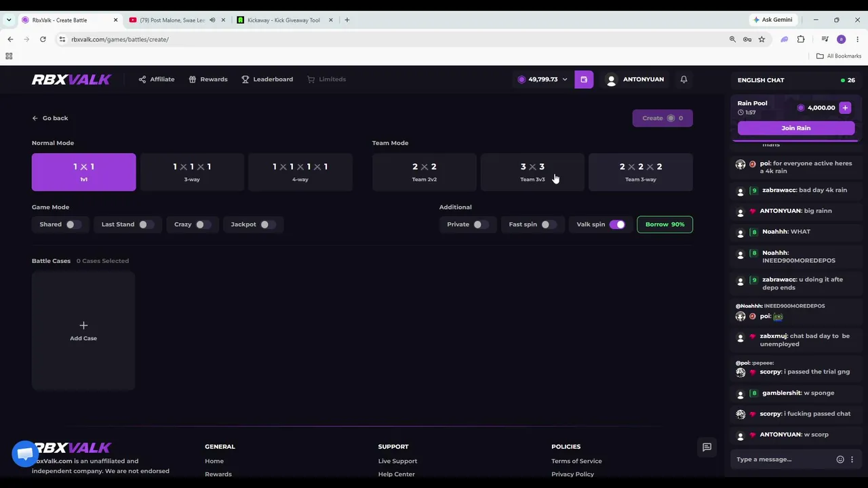This screenshot has height=488, width=868.
Task: Open the Limiteds section
Action: coord(327,79)
